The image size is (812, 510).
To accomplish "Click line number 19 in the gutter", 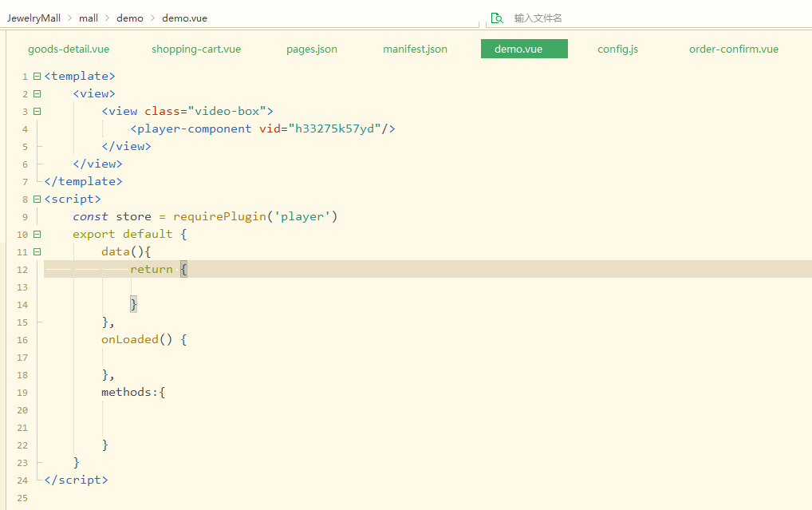I will pos(22,393).
